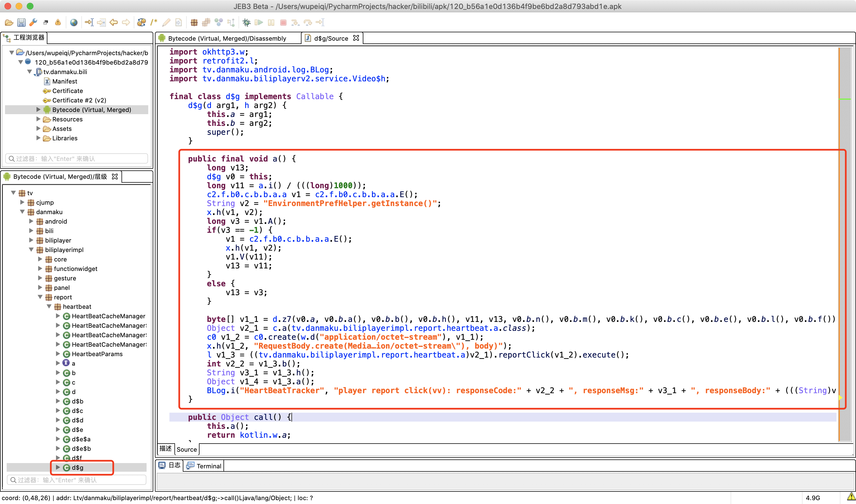This screenshot has width=856, height=504.
Task: Click the decompile gears icon
Action: pyautogui.click(x=141, y=22)
